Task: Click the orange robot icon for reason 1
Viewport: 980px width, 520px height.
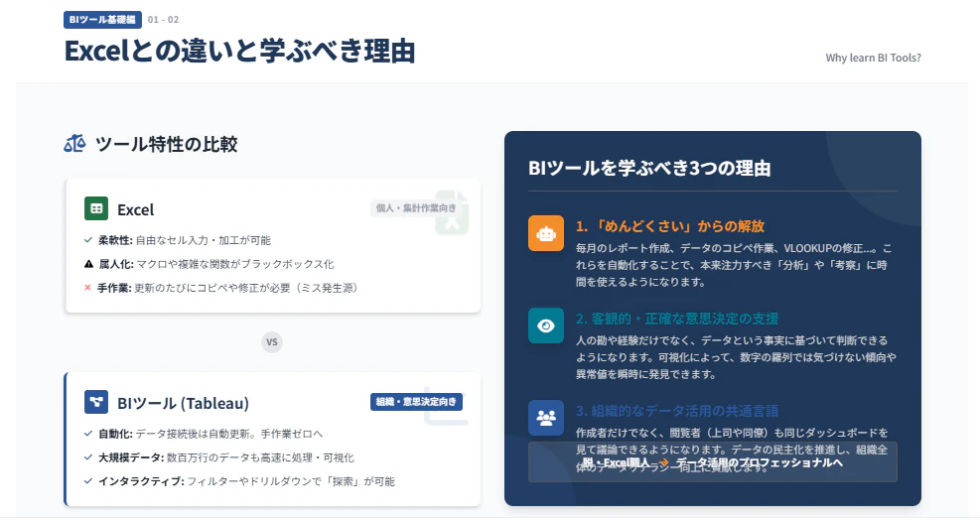Action: click(x=546, y=233)
